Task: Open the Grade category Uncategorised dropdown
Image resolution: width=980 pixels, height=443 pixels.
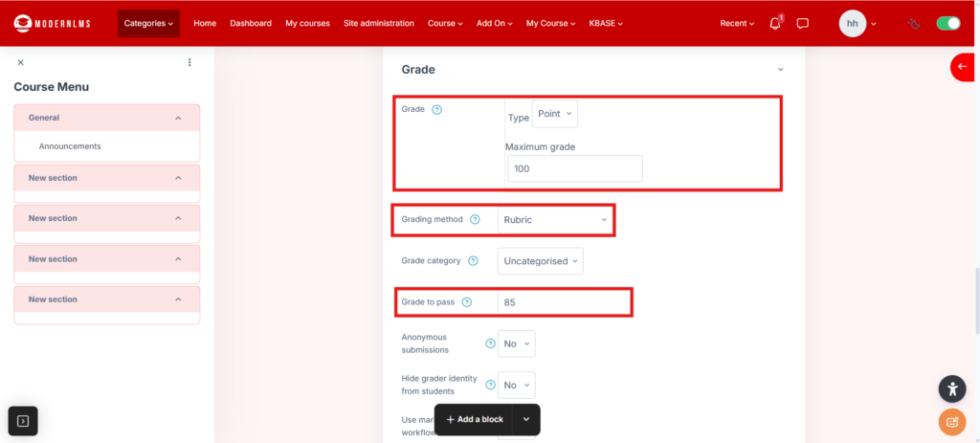Action: 541,260
